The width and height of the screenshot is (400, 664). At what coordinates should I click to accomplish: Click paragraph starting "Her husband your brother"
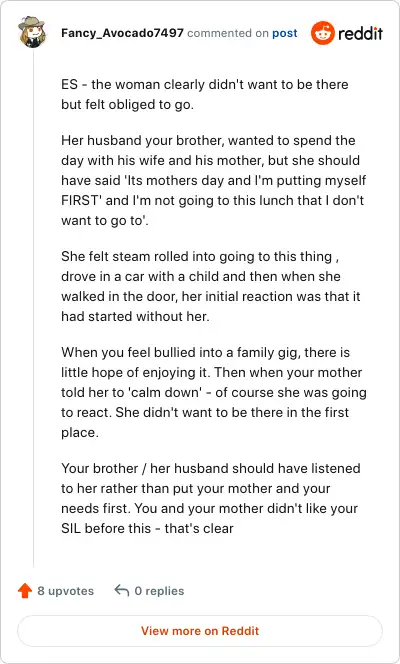(x=213, y=180)
